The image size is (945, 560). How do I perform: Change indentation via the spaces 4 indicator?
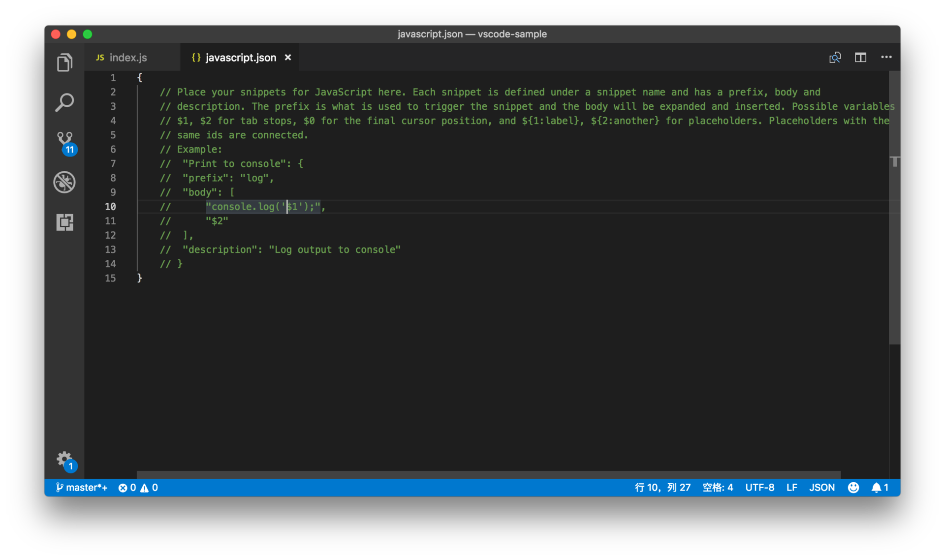click(718, 487)
